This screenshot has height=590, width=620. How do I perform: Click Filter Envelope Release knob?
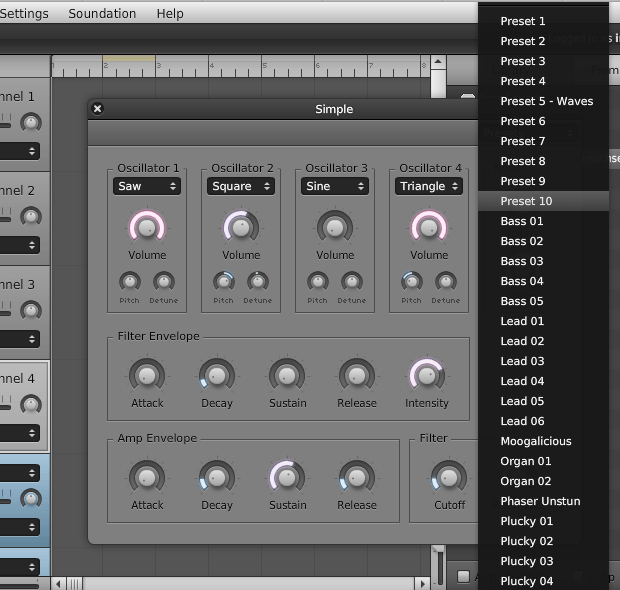(x=357, y=376)
